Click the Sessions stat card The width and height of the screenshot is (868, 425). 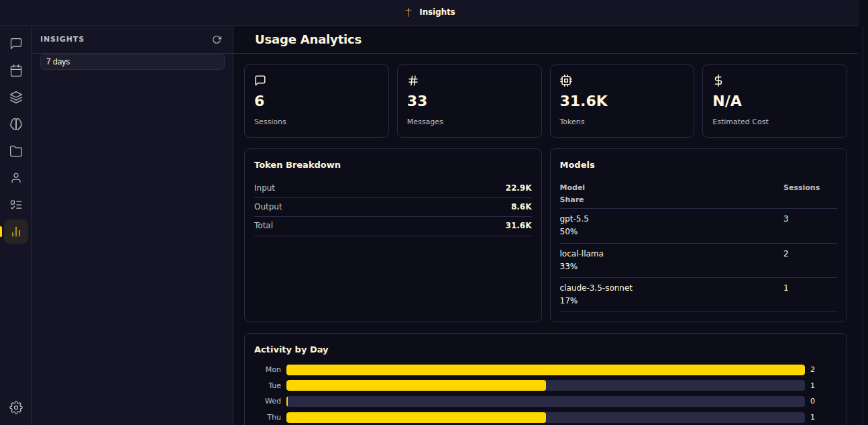(x=317, y=101)
